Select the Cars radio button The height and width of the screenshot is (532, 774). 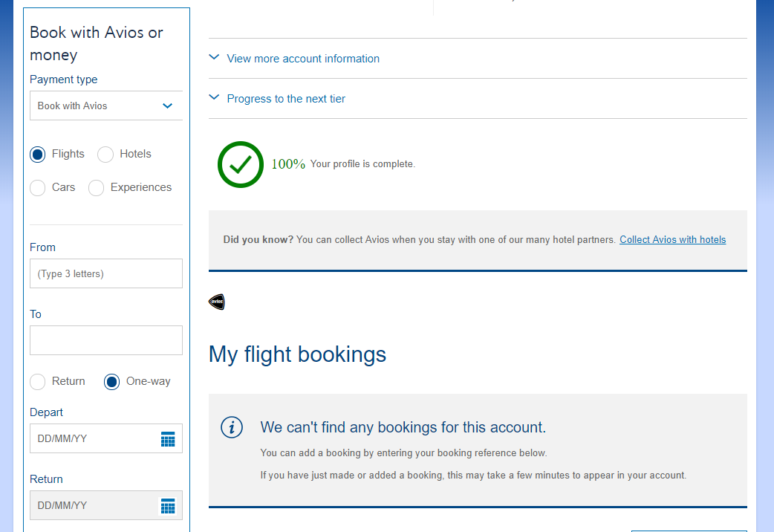(38, 188)
